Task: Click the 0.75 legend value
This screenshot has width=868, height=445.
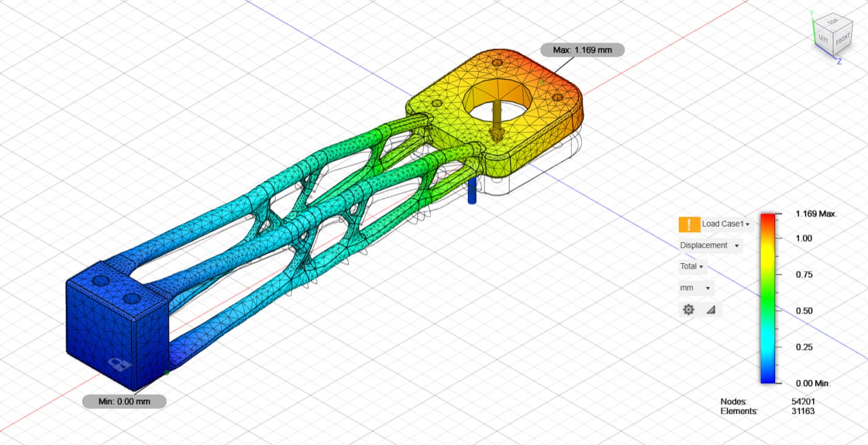Action: tap(804, 274)
